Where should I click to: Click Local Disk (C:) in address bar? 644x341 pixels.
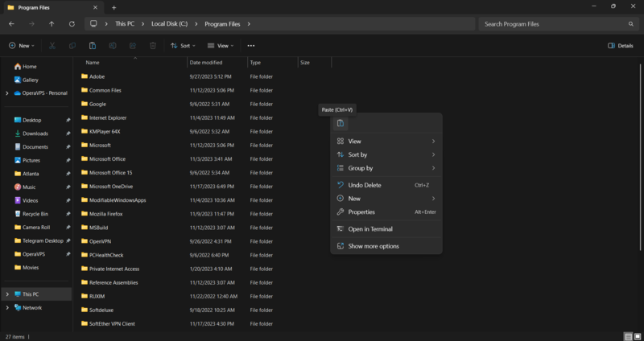[170, 24]
